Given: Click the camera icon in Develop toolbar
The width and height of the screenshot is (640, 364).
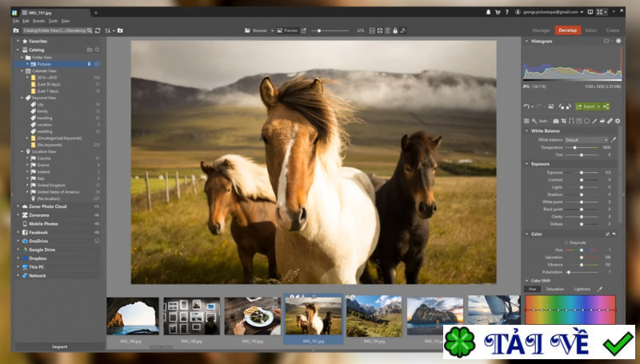Looking at the screenshot, I should (x=556, y=121).
